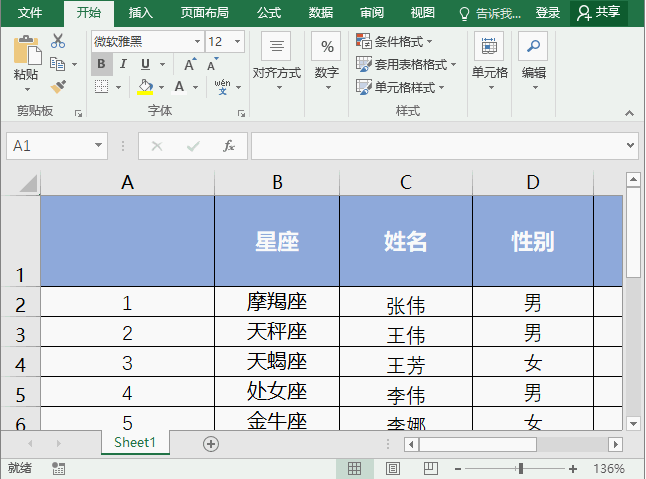Switch to the 页面布局 Page Layout tab
Screen dimensions: 646x479
pos(205,13)
